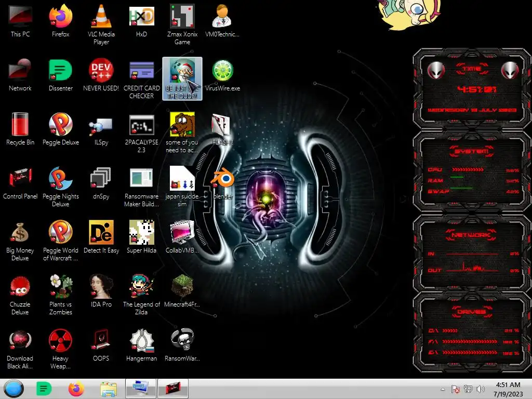
Task: Open the volume speaker tray icon
Action: click(481, 389)
